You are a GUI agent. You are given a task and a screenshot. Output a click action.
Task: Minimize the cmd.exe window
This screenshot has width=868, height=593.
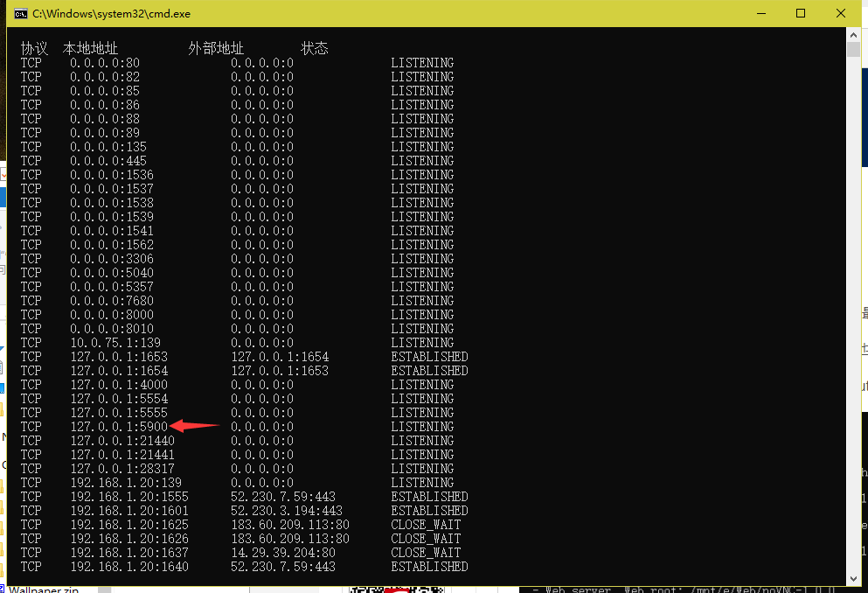click(x=761, y=13)
